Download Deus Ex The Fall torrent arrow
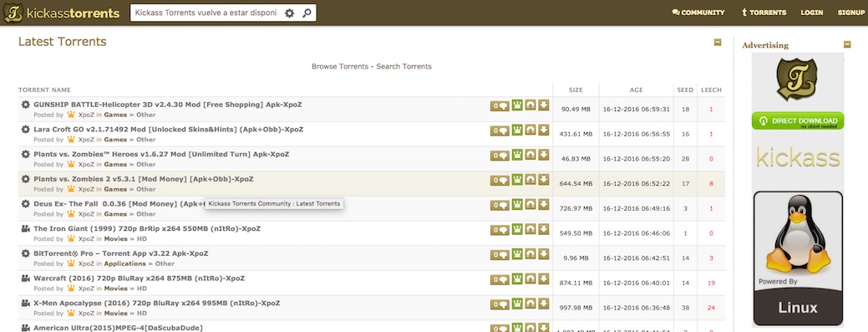Image resolution: width=868 pixels, height=332 pixels. click(x=544, y=205)
